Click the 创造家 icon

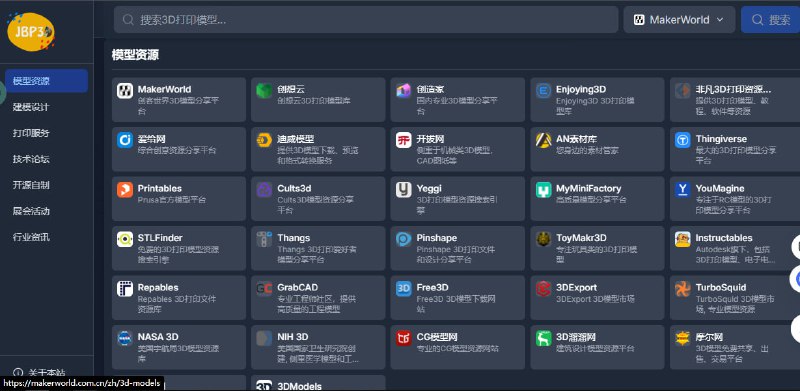404,91
